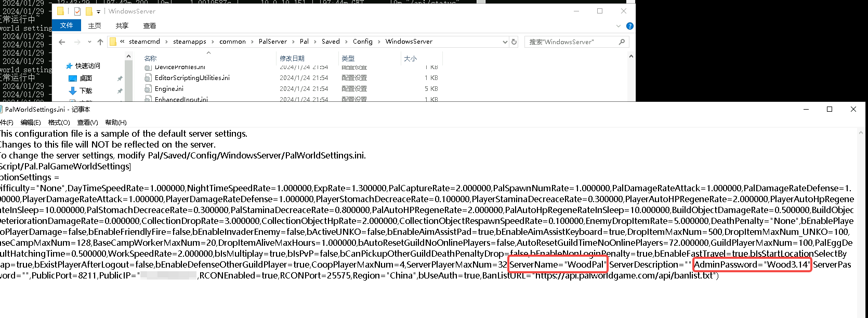Expand the address bar history dropdown
The image size is (868, 318).
click(505, 42)
